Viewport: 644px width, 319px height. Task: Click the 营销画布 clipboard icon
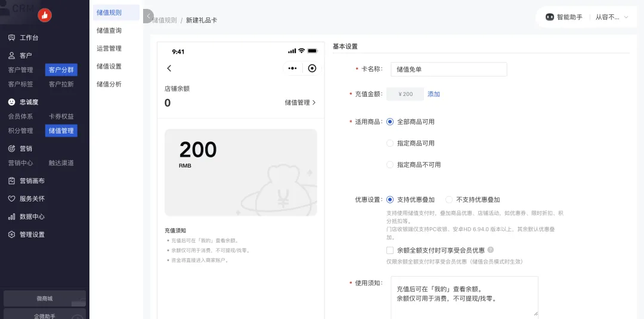12,181
